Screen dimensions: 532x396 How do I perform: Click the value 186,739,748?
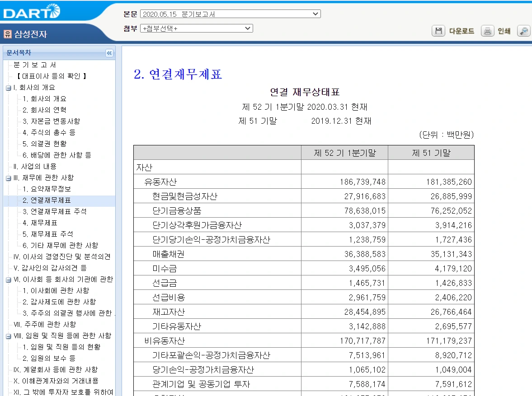pyautogui.click(x=363, y=182)
